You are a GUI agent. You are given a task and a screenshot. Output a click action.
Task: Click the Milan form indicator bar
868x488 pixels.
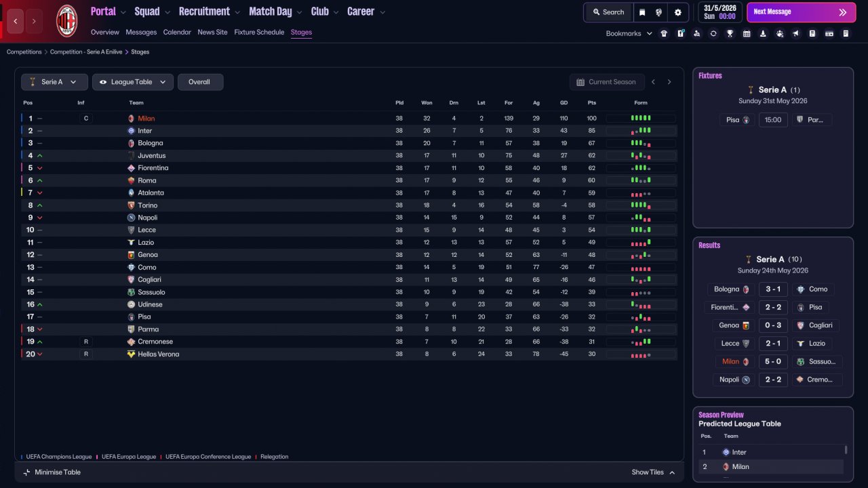click(x=641, y=119)
